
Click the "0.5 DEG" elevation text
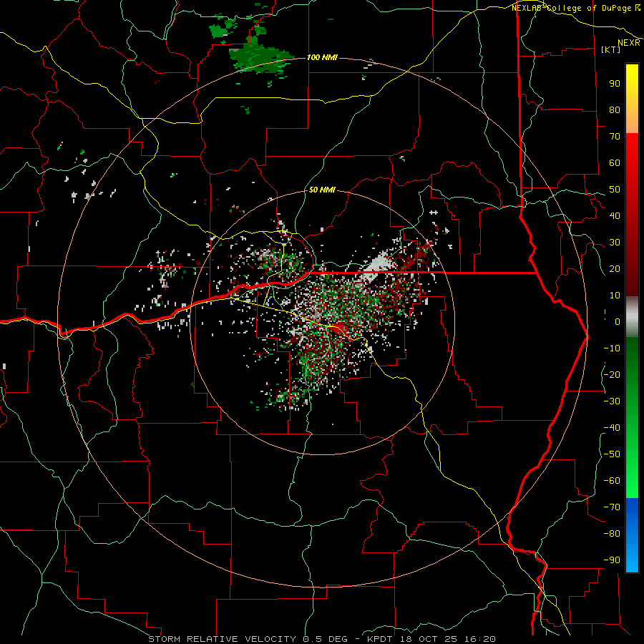(x=325, y=639)
